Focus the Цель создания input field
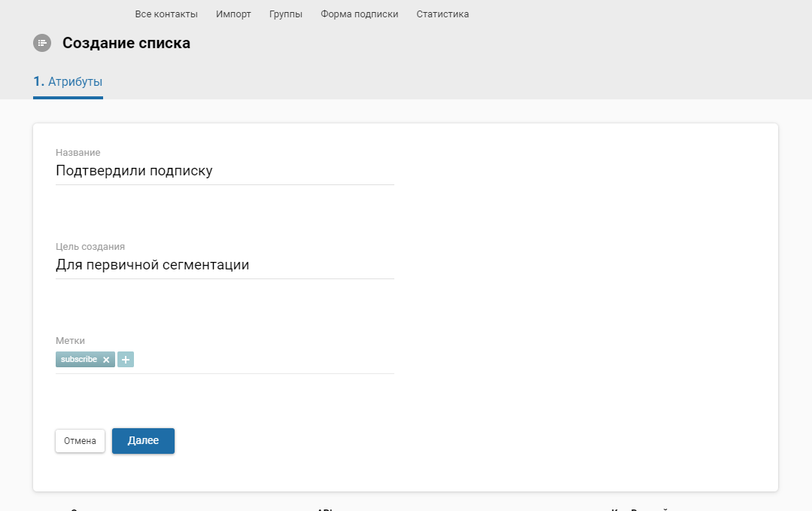Viewport: 812px width, 511px height. [x=224, y=265]
